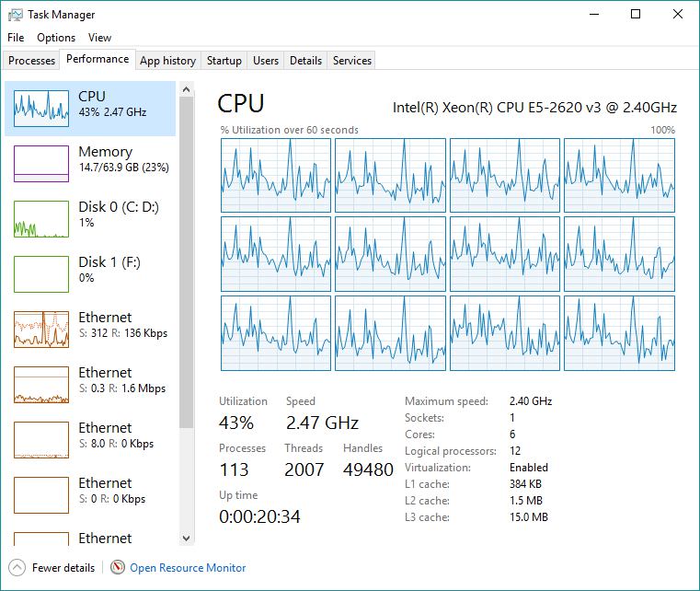Switch to the Processes tab
Image resolution: width=700 pixels, height=591 pixels.
[32, 61]
